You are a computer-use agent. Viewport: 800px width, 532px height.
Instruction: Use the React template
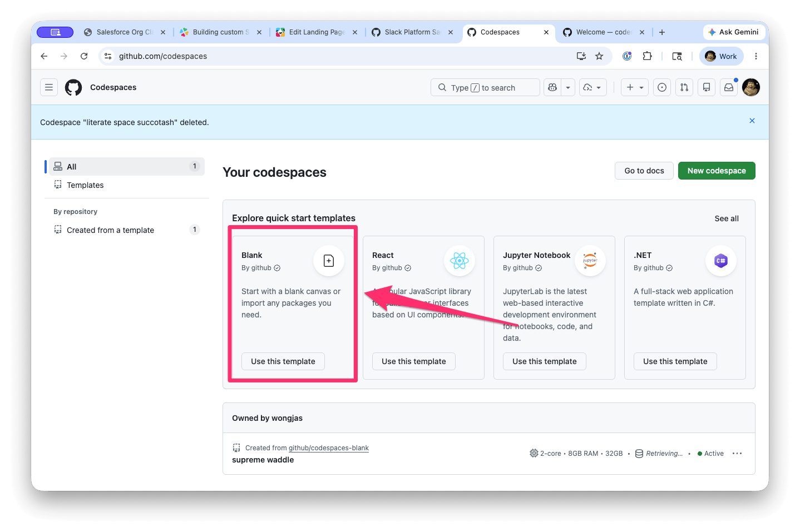click(414, 361)
